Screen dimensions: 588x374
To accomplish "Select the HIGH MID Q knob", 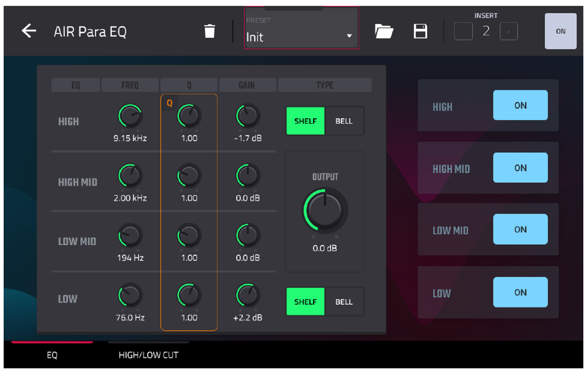I will 189,176.
